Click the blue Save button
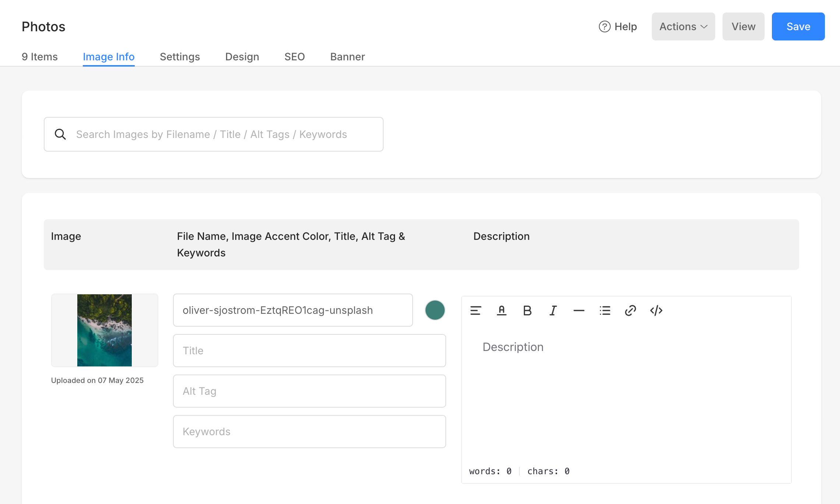This screenshot has width=840, height=504. (x=798, y=26)
